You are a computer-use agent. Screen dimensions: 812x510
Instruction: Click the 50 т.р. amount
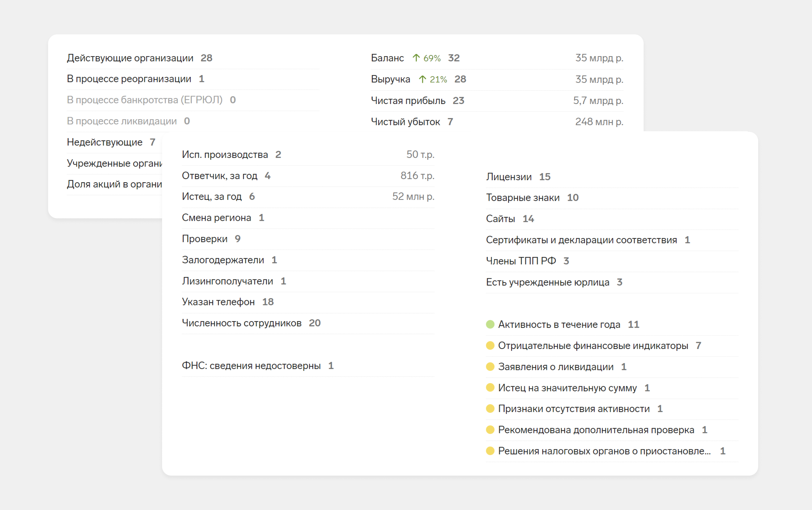[x=420, y=154]
